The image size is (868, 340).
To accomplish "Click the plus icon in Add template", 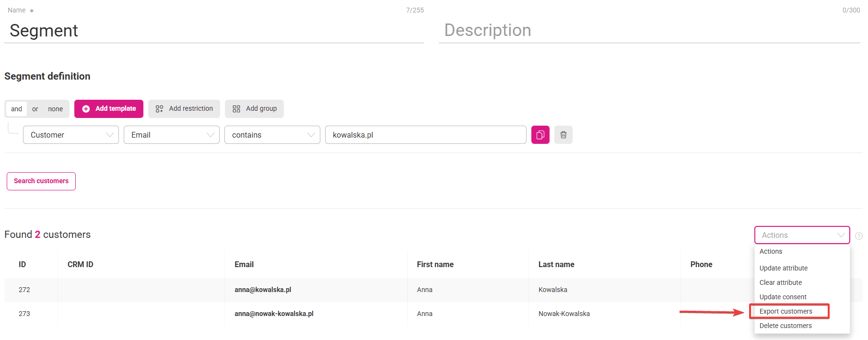I will (x=86, y=109).
